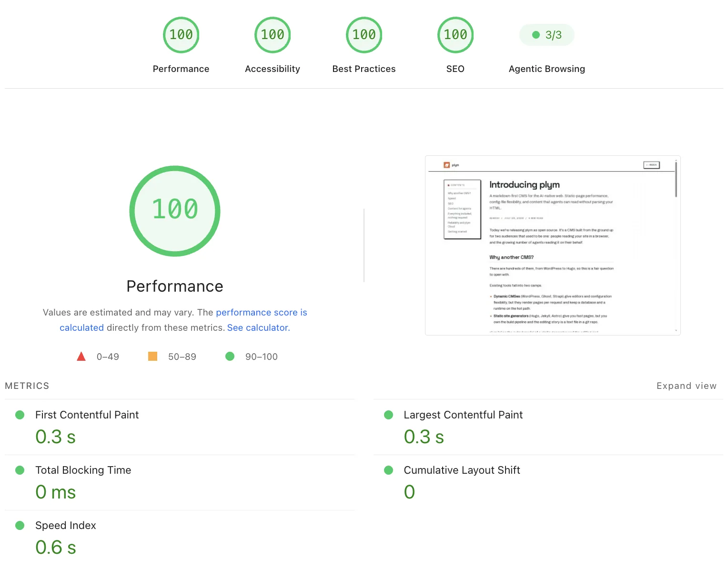
Task: Click the "Speed Index" metric label
Action: [x=66, y=525]
